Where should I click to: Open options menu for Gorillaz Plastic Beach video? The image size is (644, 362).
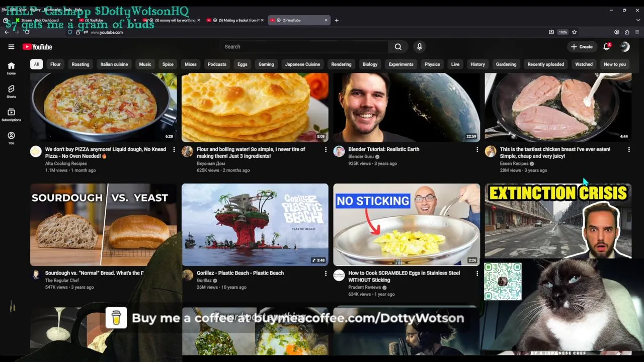(x=326, y=273)
